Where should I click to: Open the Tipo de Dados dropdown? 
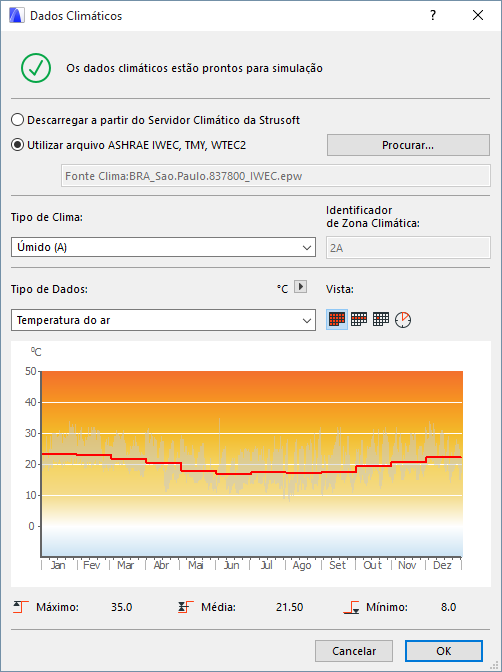tap(163, 320)
